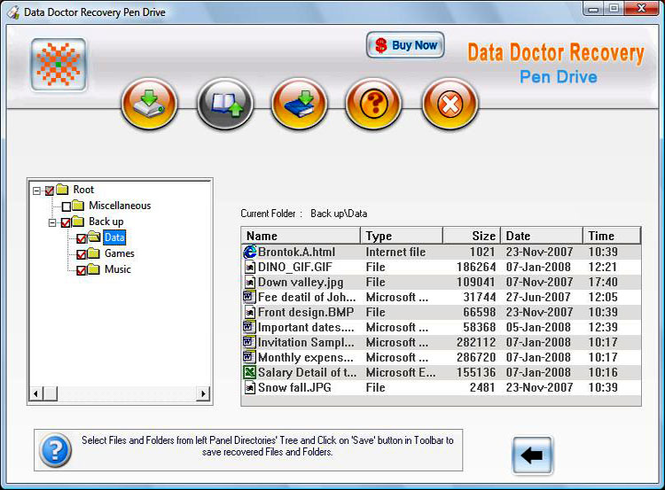This screenshot has width=665, height=490.
Task: Click the Internet file type cell
Action: tap(396, 252)
